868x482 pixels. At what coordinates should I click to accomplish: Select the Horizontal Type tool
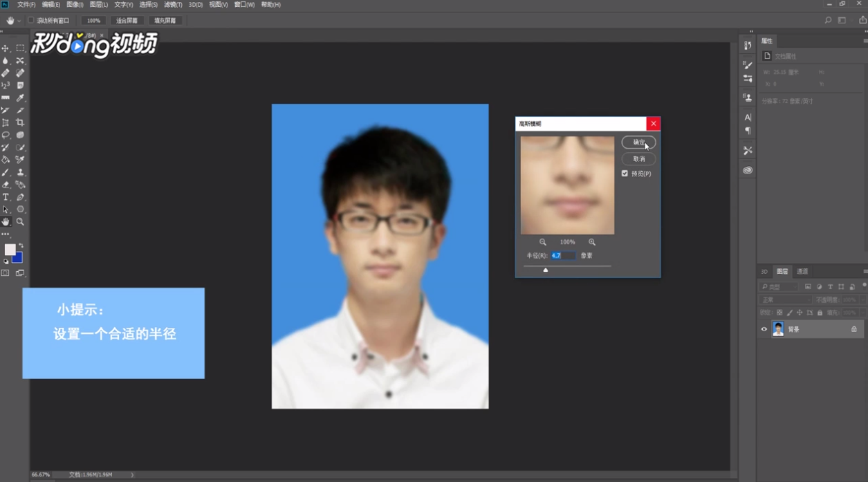pyautogui.click(x=6, y=198)
